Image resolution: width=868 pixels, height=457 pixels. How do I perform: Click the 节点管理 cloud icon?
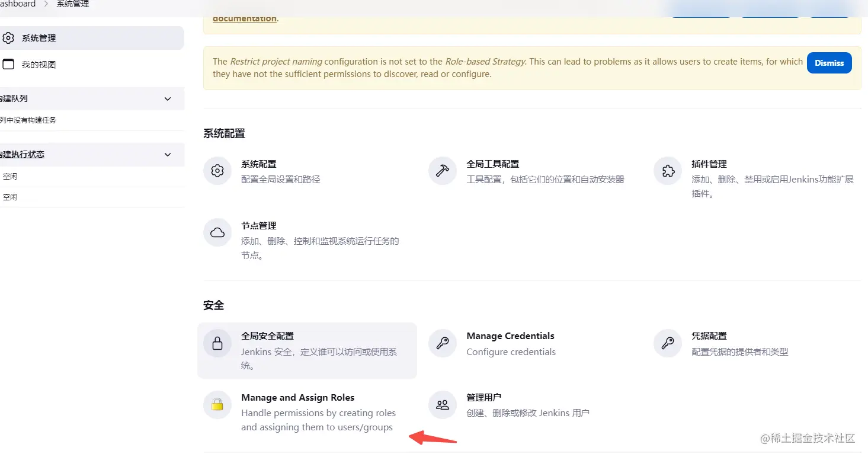[217, 232]
